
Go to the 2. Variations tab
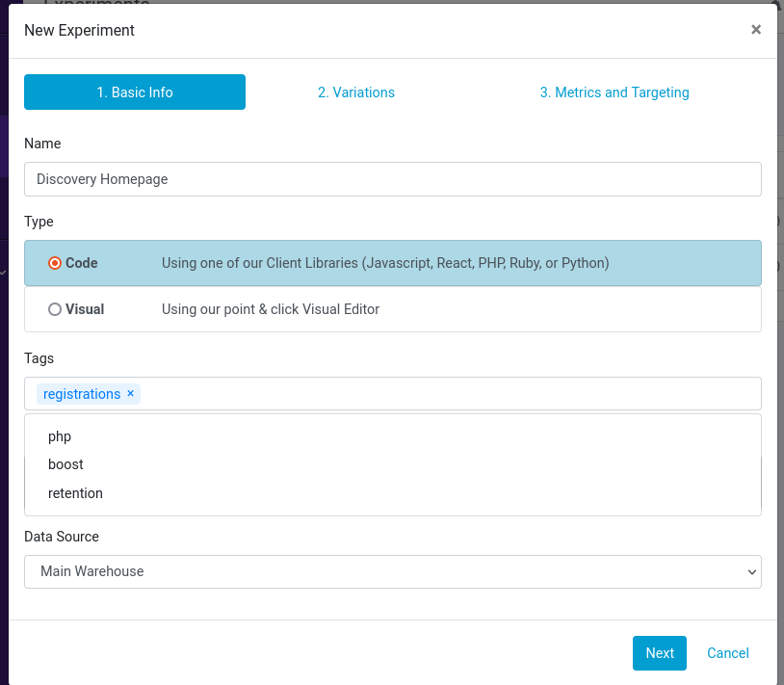[356, 92]
